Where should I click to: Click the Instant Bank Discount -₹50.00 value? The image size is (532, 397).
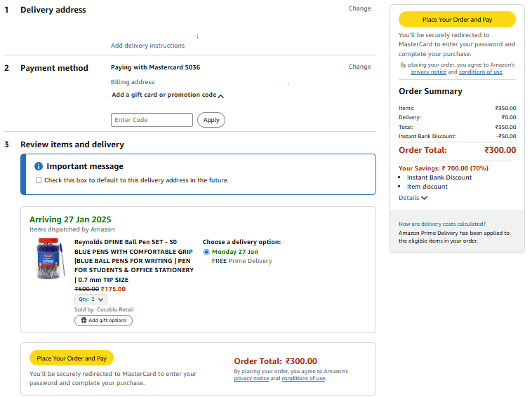pos(506,136)
